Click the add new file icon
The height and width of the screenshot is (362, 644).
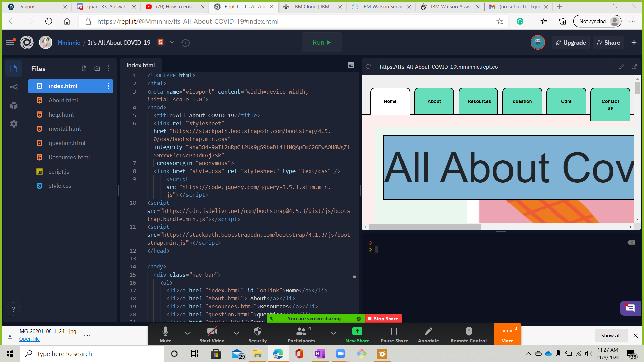tap(84, 68)
